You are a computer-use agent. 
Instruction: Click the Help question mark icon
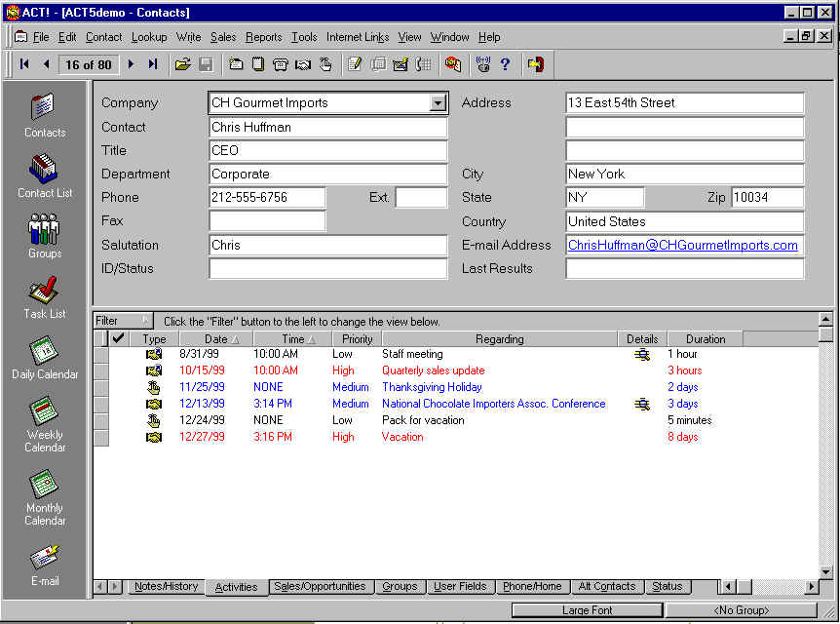[505, 64]
